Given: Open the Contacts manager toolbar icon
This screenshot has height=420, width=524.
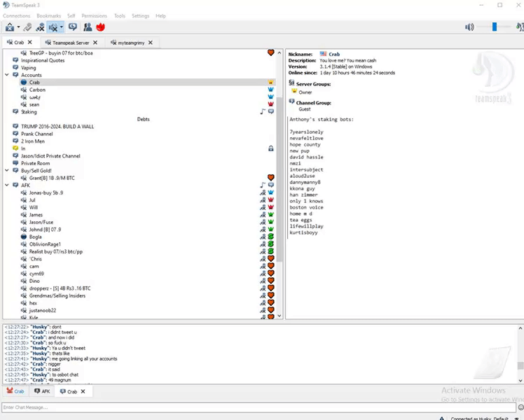Looking at the screenshot, I should (88, 27).
